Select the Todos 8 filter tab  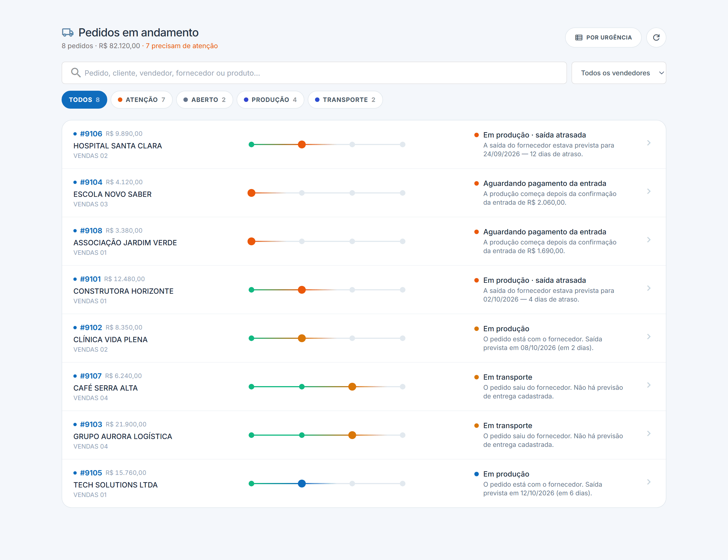pyautogui.click(x=84, y=100)
